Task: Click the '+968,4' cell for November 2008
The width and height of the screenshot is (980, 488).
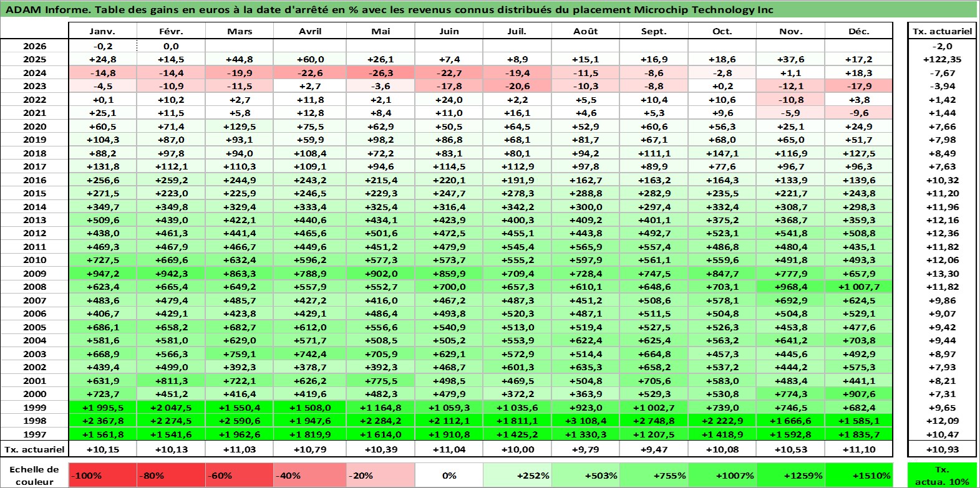Action: [790, 287]
